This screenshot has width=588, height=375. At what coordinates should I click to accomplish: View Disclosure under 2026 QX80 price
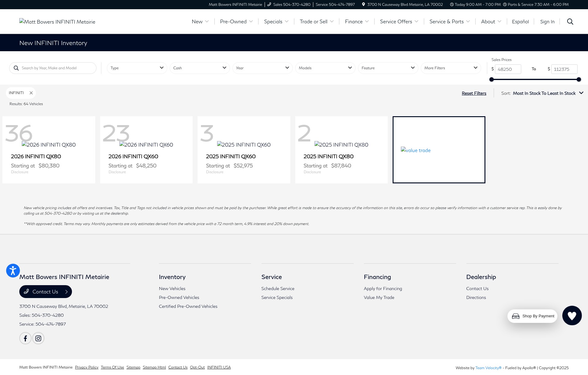tap(20, 172)
